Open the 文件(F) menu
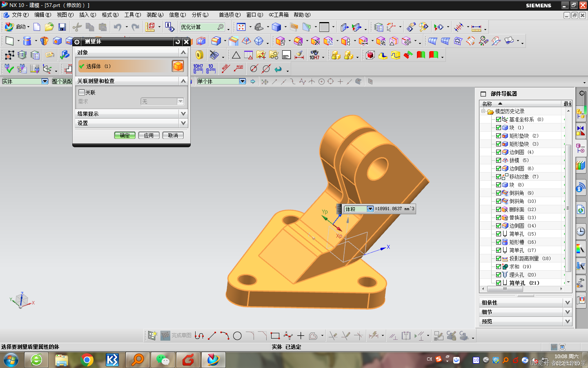Screen dimensions: 588x368 [x=20, y=15]
